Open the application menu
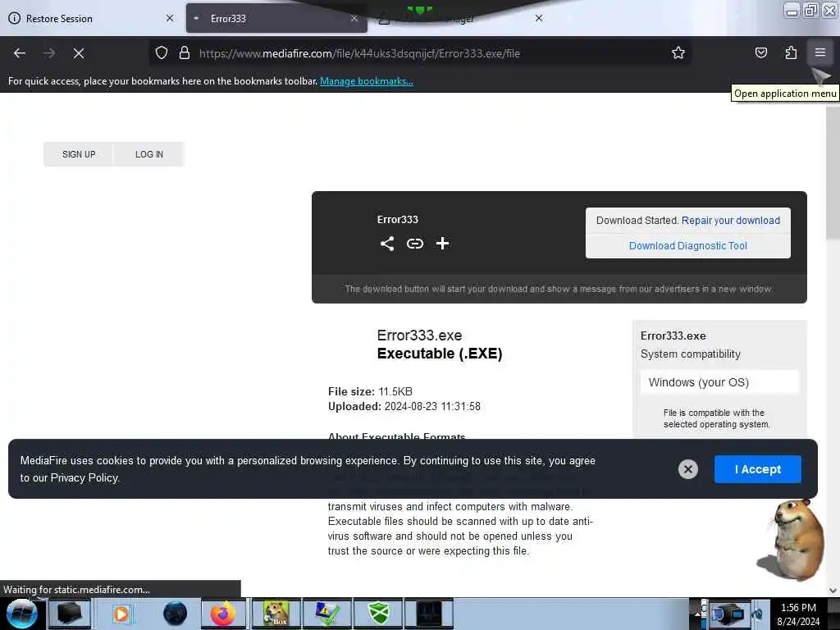The height and width of the screenshot is (630, 840). (819, 52)
